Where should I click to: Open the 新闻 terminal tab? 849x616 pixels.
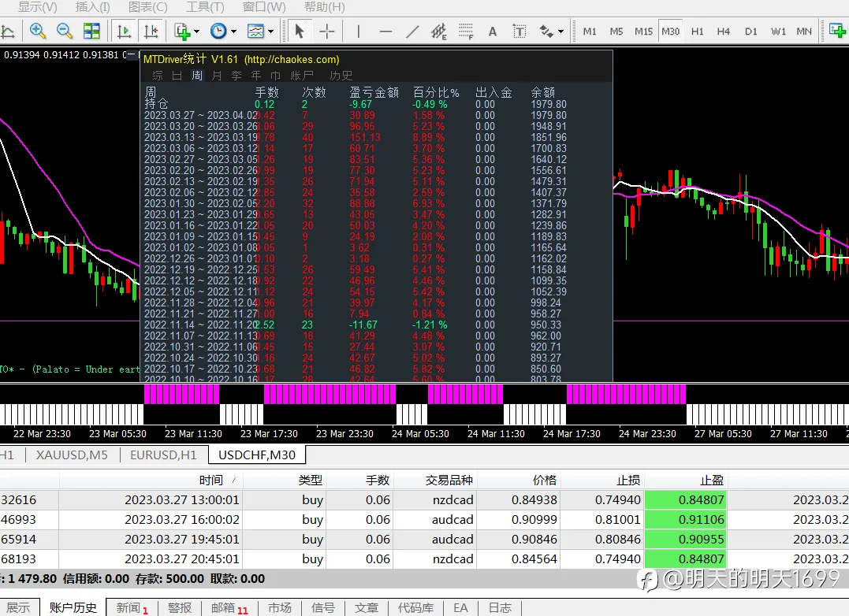coord(132,608)
